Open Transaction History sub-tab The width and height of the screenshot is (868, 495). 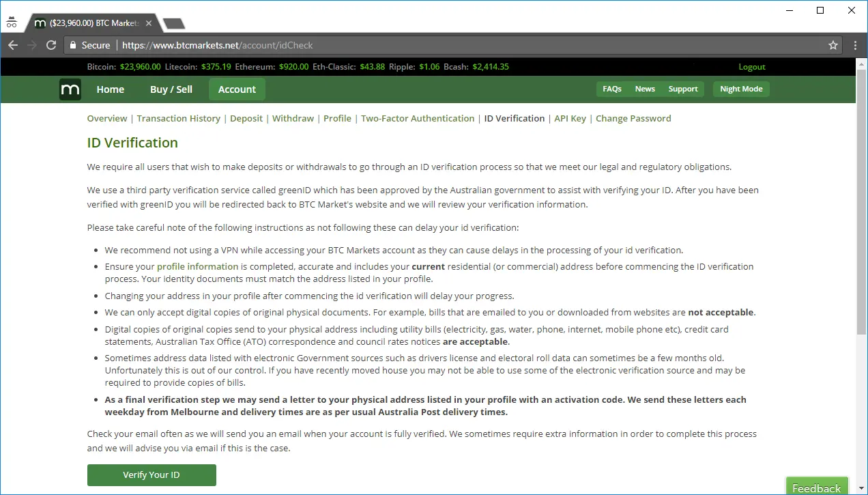click(x=179, y=118)
